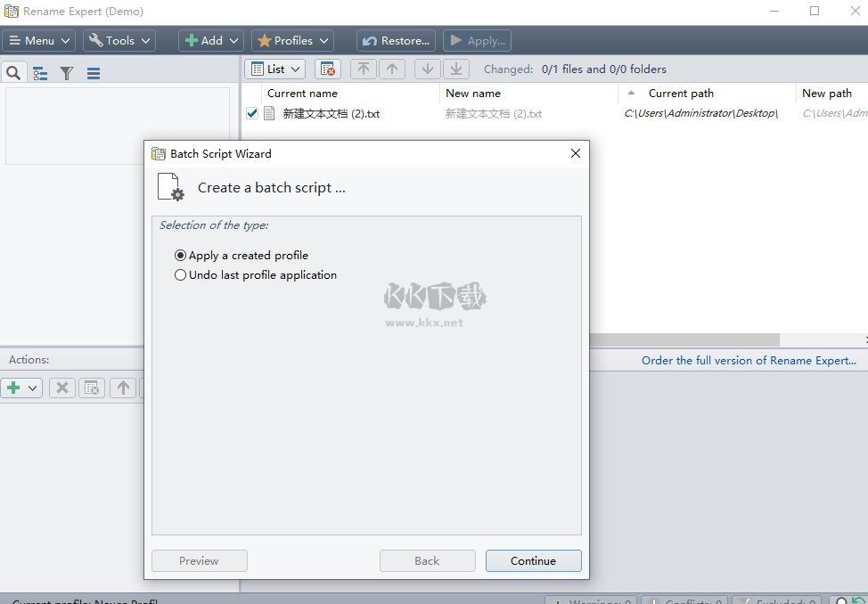Image resolution: width=868 pixels, height=604 pixels.
Task: Expand the Profiles dropdown
Action: point(292,40)
